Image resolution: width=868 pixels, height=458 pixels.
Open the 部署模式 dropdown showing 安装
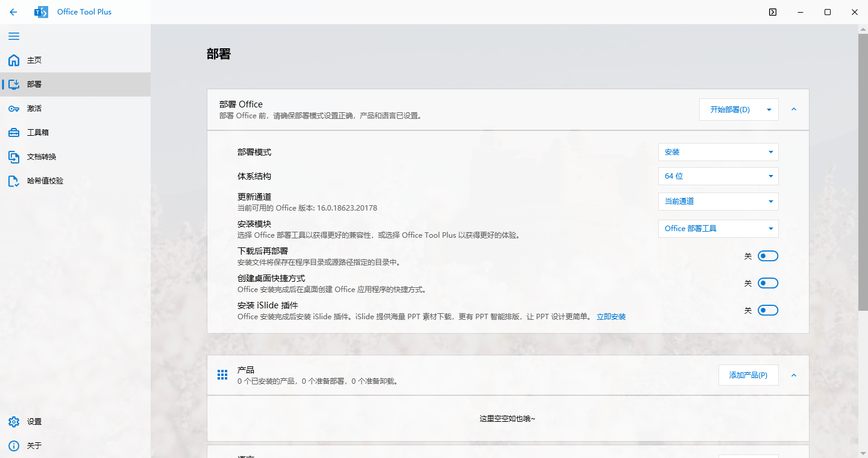(718, 152)
